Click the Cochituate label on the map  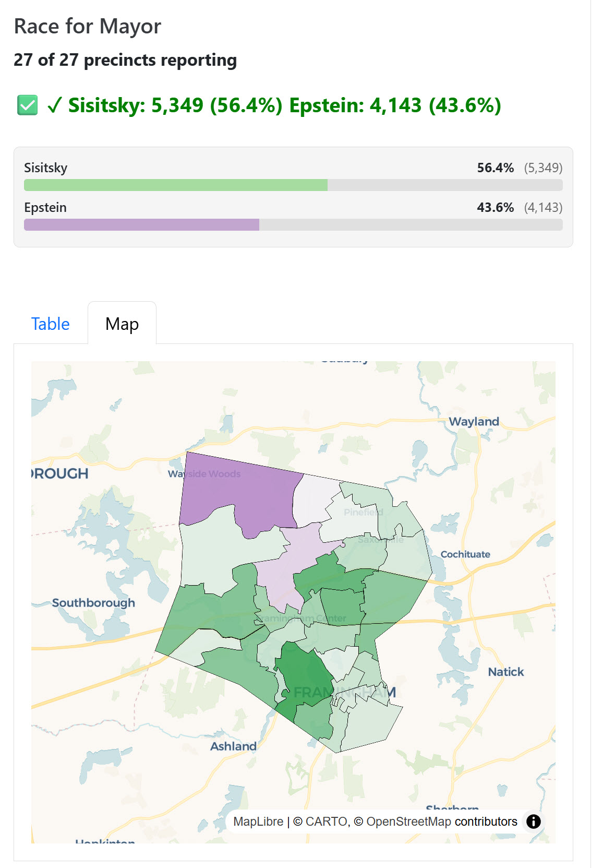(466, 554)
